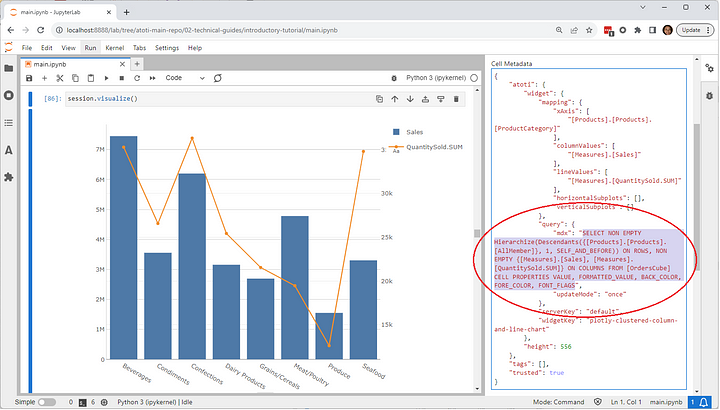Open the View menu
720x410 pixels.
point(68,48)
